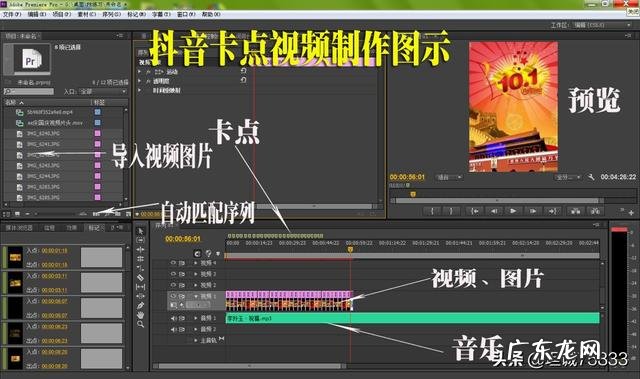Click Mark Out button in program monitor
This screenshot has width=640, height=379.
(451, 211)
